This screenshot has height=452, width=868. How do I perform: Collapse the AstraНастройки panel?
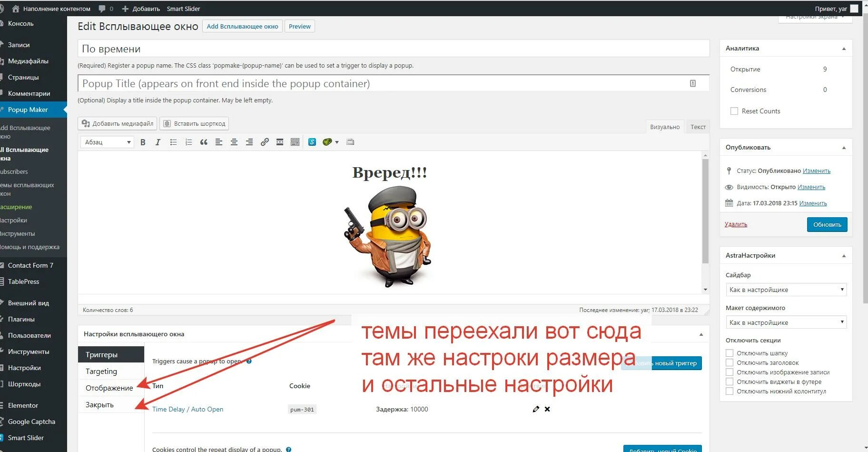click(844, 256)
